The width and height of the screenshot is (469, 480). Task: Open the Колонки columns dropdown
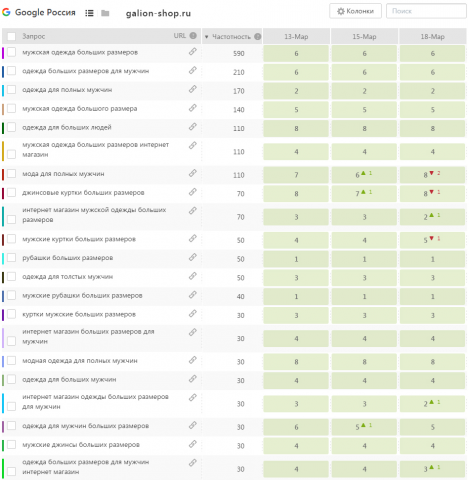[x=355, y=11]
